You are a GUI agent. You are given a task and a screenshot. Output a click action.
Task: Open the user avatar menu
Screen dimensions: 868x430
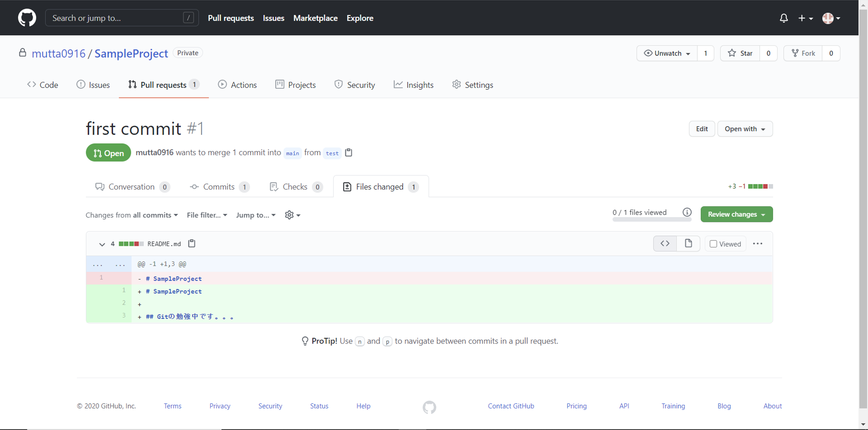click(x=831, y=18)
